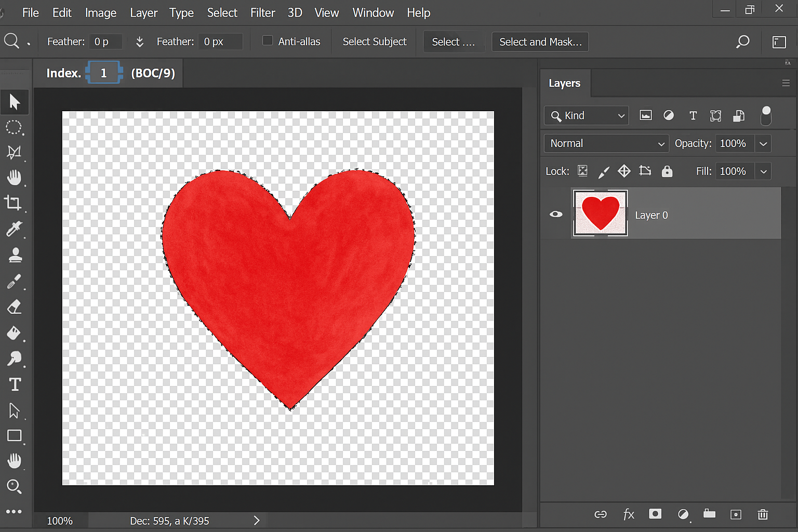
Task: Select the Eraser tool
Action: pos(14,307)
